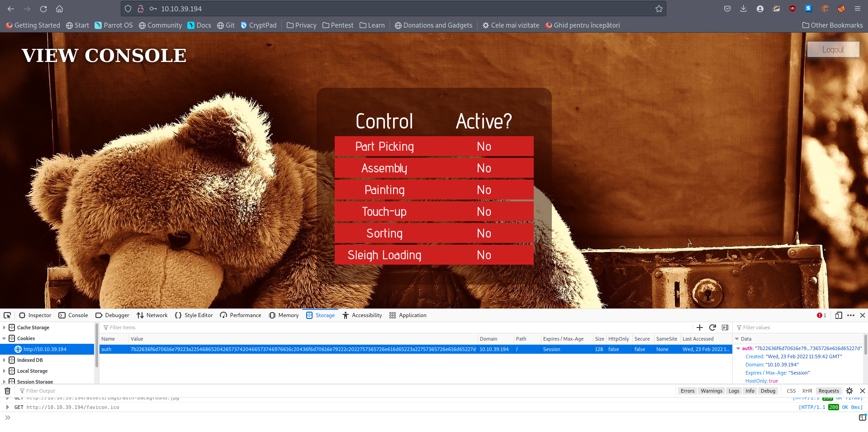
Task: Switch to the Network tab
Action: [152, 315]
